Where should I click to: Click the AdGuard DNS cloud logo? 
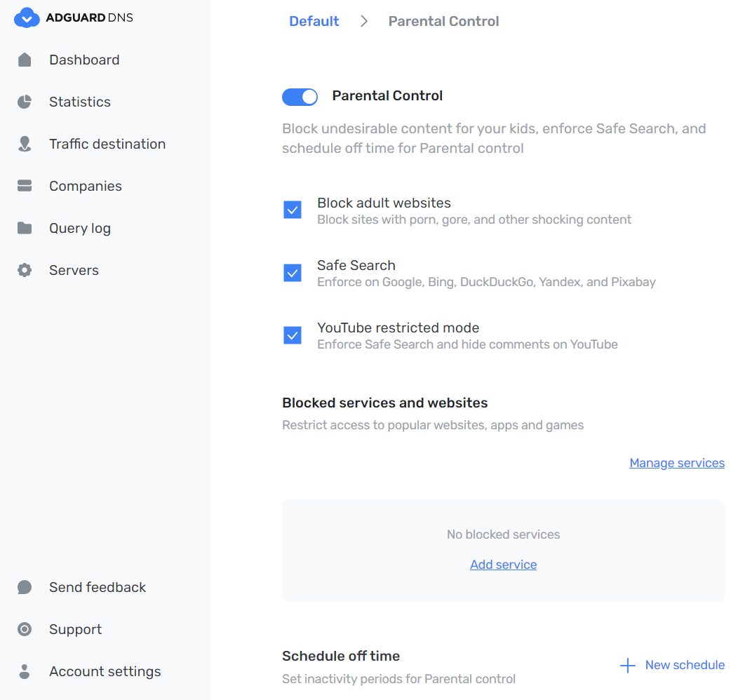(x=27, y=16)
